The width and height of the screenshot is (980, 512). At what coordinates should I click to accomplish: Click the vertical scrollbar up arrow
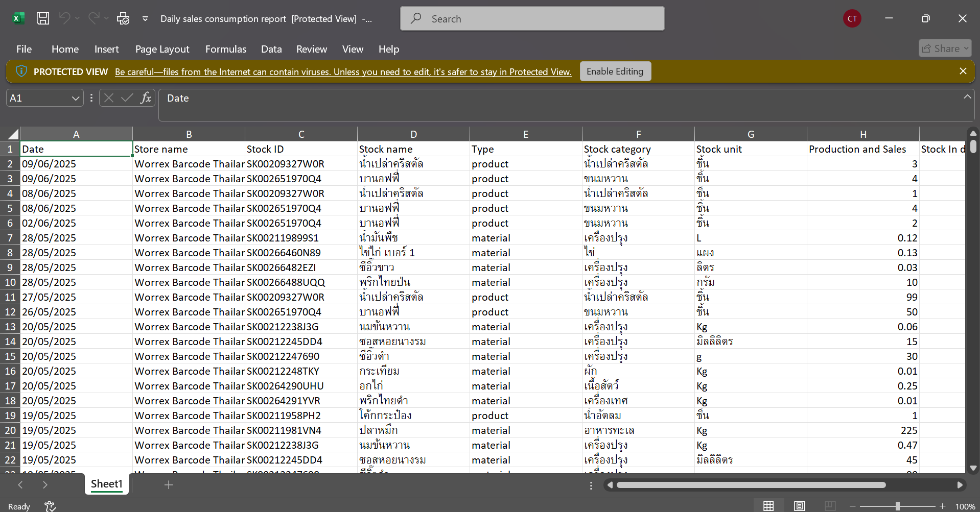[x=973, y=133]
